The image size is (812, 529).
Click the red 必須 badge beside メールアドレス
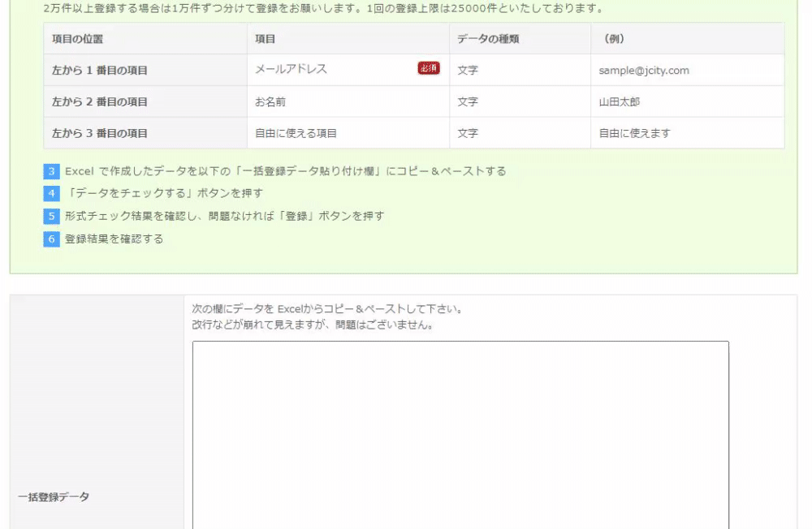click(x=429, y=68)
